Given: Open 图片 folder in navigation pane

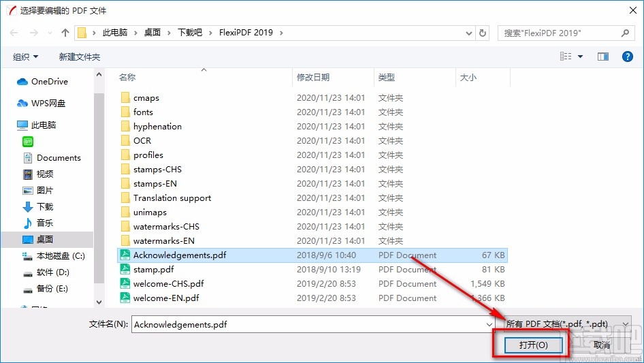Looking at the screenshot, I should (x=38, y=190).
